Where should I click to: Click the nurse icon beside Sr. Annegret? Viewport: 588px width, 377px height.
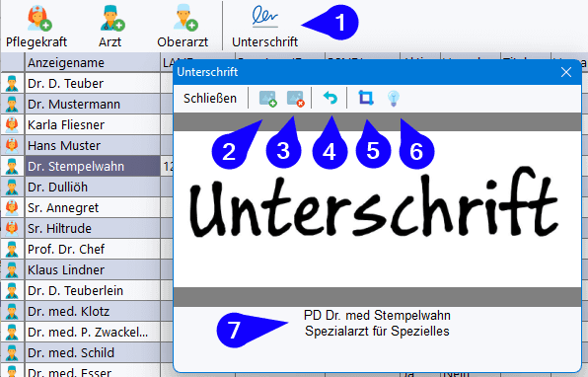pyautogui.click(x=12, y=207)
